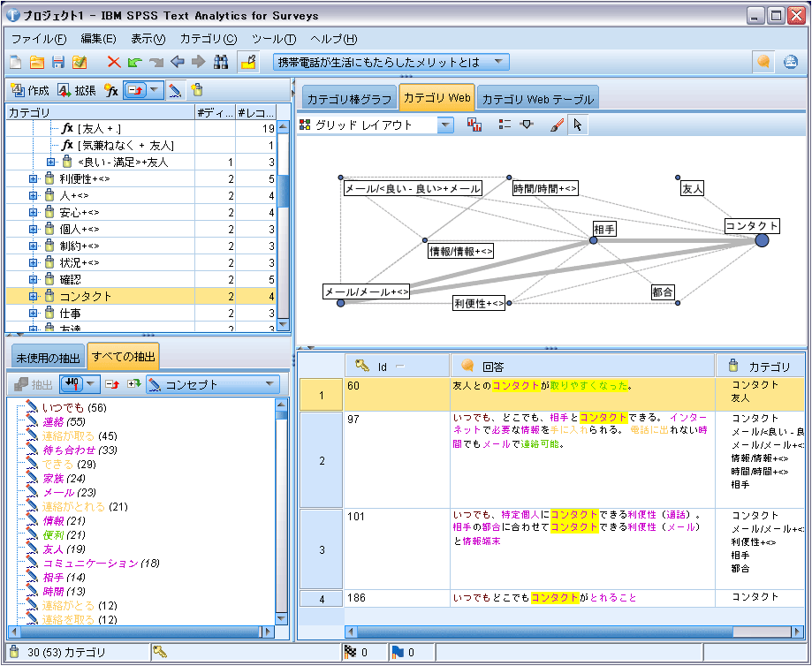Click the orange speech bubble icon at top right
This screenshot has height=666, width=812.
(763, 62)
